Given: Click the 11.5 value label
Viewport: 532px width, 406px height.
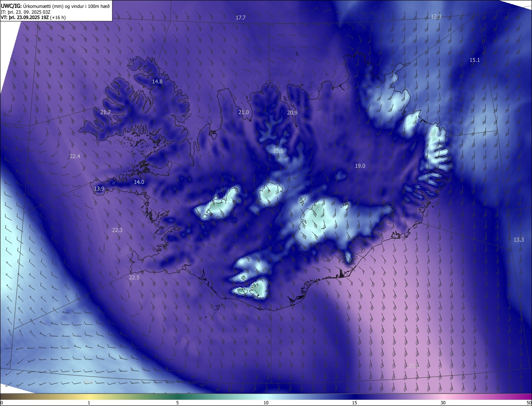Looking at the screenshot, I should [278, 151].
